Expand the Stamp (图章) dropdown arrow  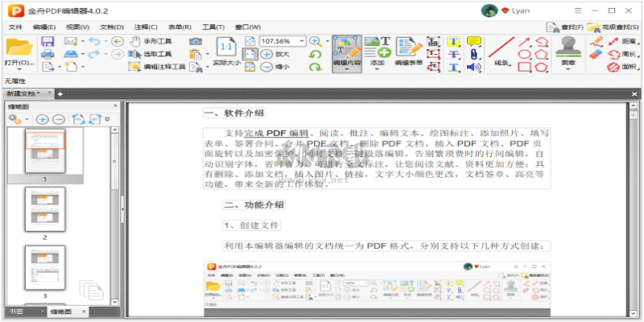coord(568,69)
